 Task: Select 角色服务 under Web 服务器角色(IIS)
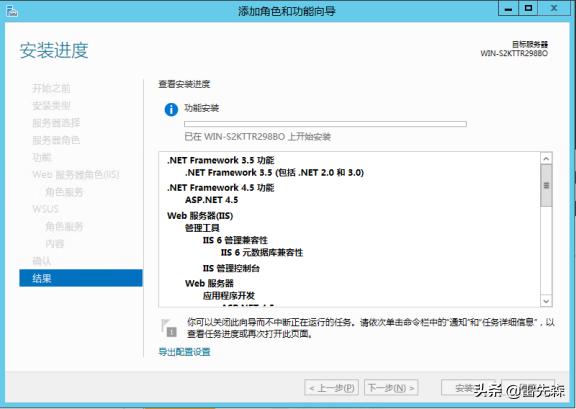coord(64,192)
